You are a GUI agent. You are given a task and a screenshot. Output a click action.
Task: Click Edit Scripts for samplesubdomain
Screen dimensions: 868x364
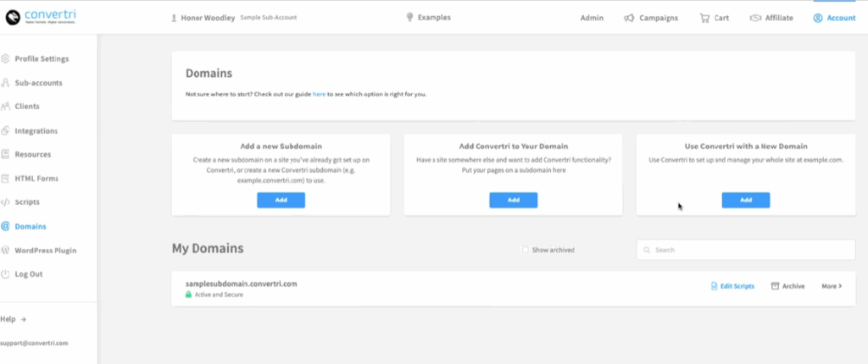tap(732, 286)
